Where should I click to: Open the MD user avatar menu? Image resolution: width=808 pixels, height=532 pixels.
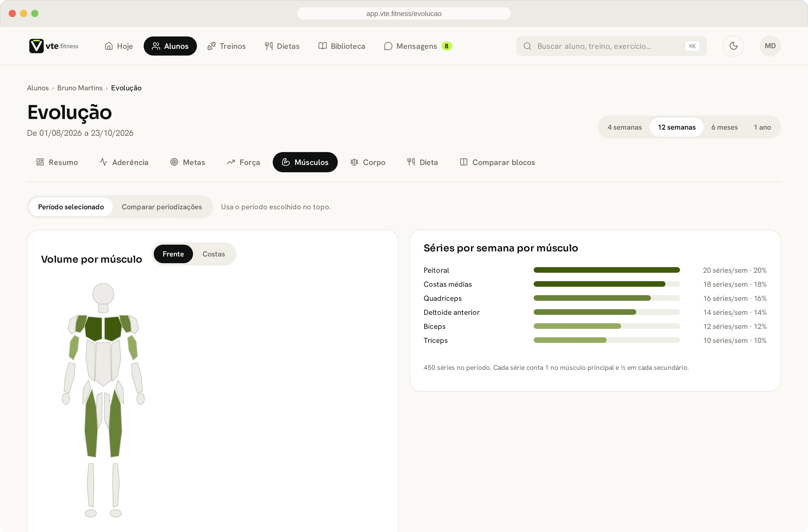pos(770,46)
